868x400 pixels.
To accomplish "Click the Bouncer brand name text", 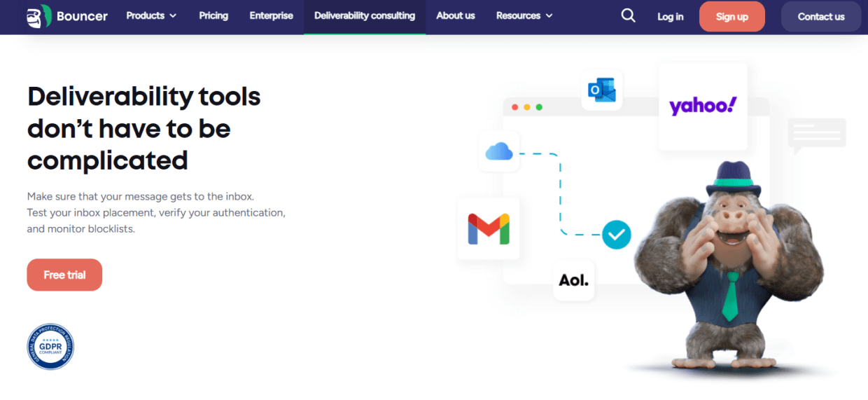I will tap(83, 16).
